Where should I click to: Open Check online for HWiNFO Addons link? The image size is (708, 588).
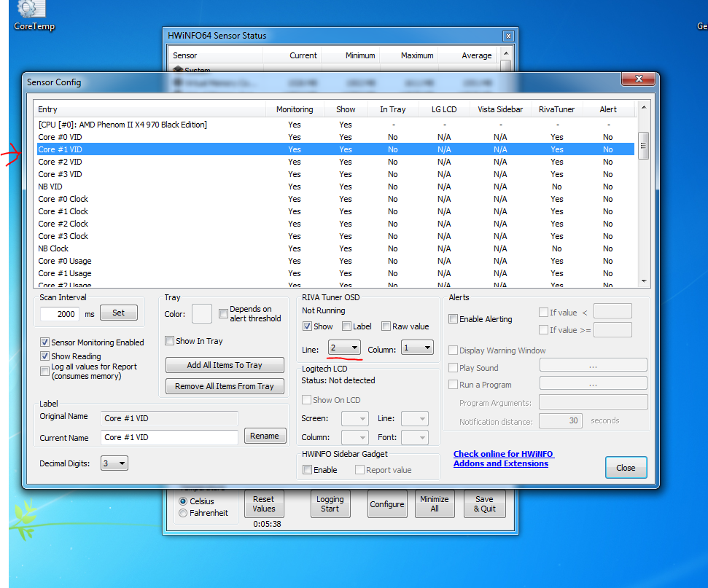502,458
